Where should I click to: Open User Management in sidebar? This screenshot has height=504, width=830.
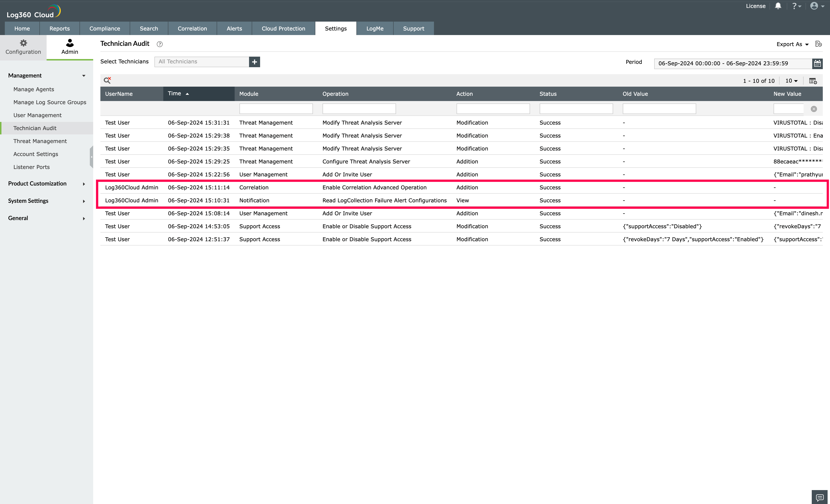click(x=37, y=115)
